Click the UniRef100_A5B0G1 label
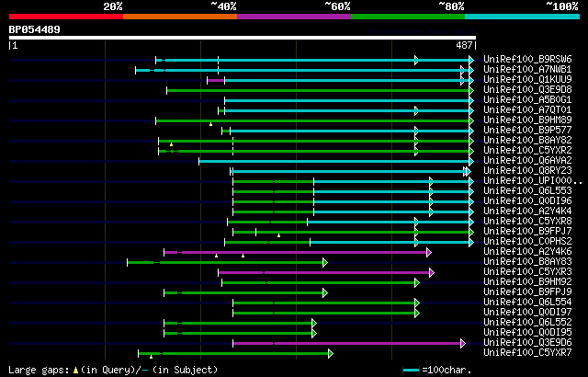This screenshot has width=588, height=377. 527,100
